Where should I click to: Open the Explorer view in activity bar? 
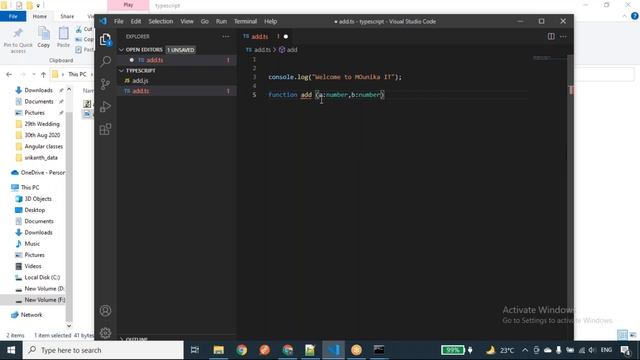(105, 40)
